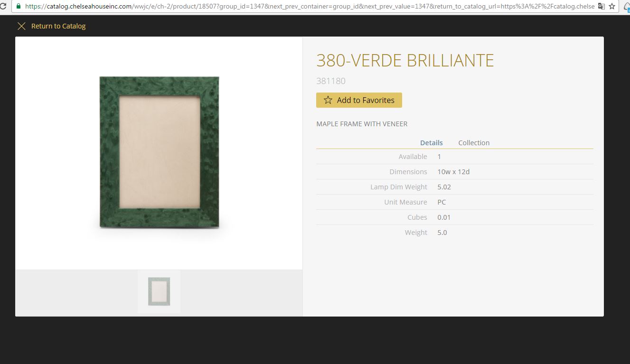Bookmark this page with the address bar star
The height and width of the screenshot is (364, 630).
click(x=612, y=6)
